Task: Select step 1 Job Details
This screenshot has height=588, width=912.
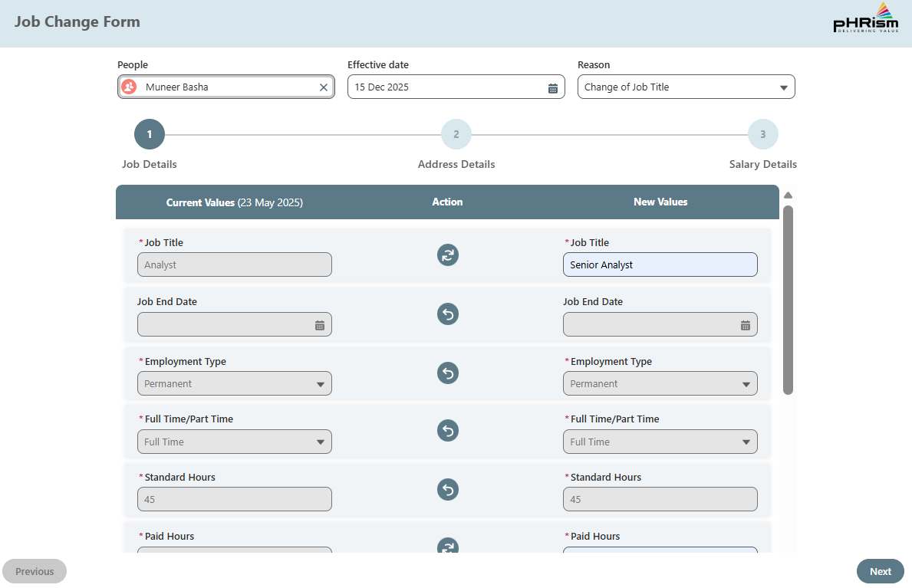Action: [x=150, y=134]
